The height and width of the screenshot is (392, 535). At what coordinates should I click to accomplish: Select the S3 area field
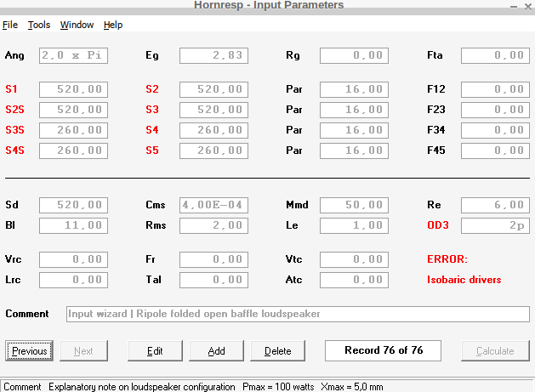(214, 110)
